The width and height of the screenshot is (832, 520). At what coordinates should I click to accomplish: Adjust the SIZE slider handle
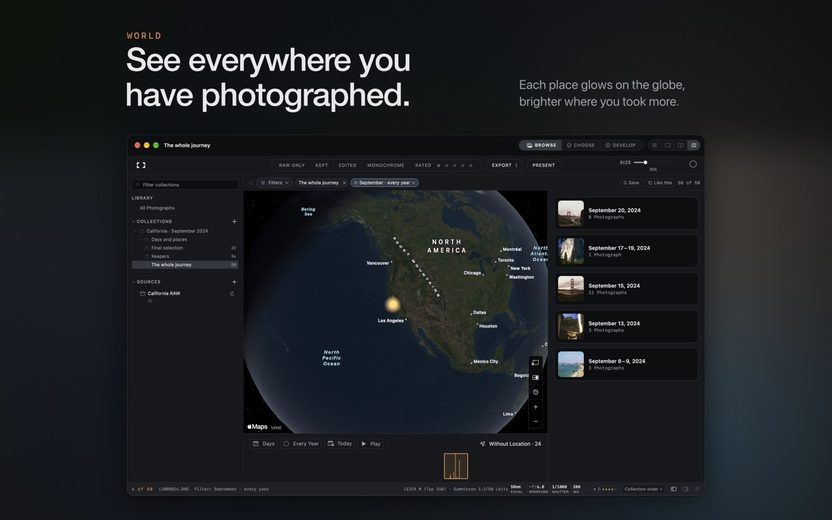pos(645,162)
